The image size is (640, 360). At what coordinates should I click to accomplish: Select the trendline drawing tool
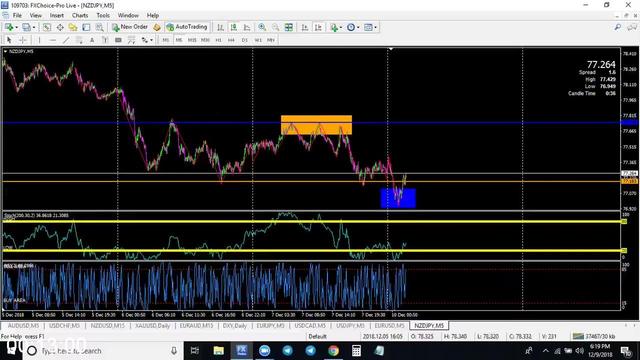(x=66, y=40)
